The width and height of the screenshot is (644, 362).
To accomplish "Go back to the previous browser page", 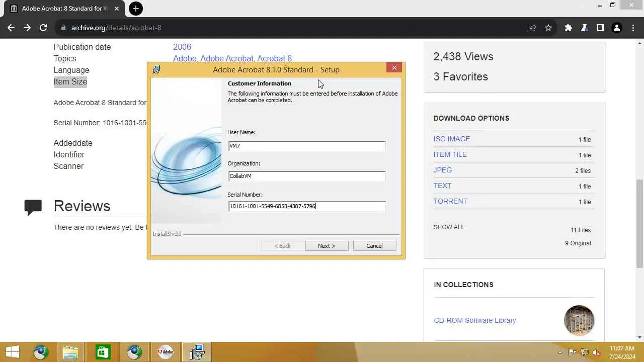I will [x=11, y=28].
